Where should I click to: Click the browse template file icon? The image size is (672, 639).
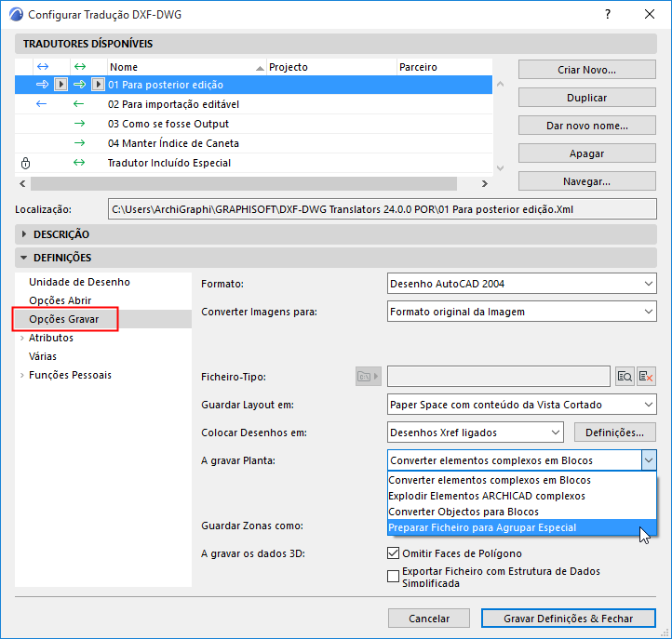[x=625, y=377]
